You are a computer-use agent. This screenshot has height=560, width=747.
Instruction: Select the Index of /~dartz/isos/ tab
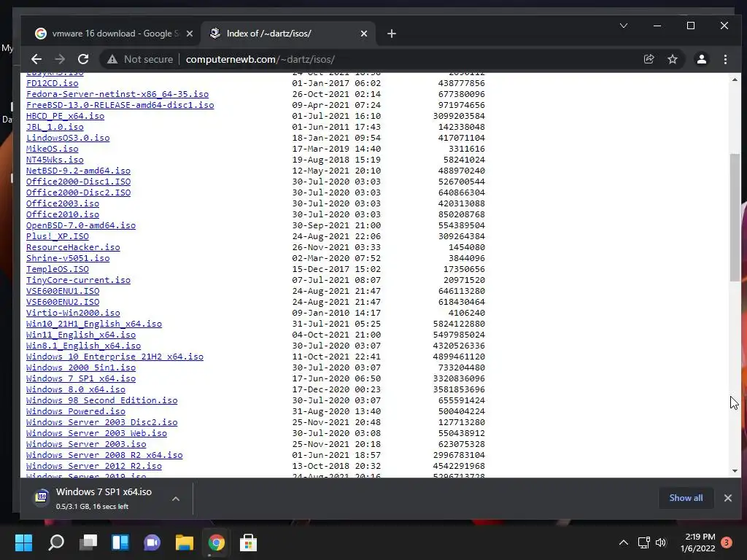coord(288,34)
